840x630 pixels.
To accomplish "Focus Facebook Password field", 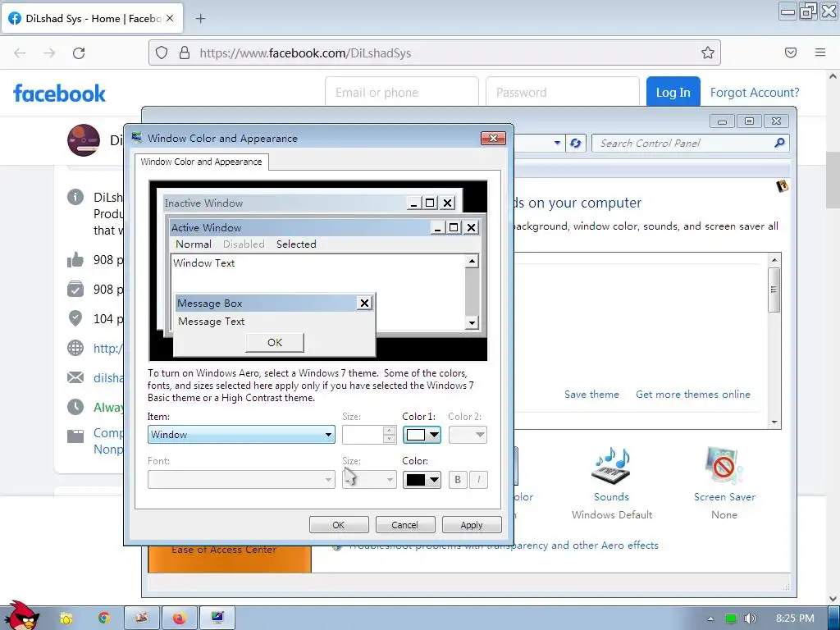I will pyautogui.click(x=562, y=92).
